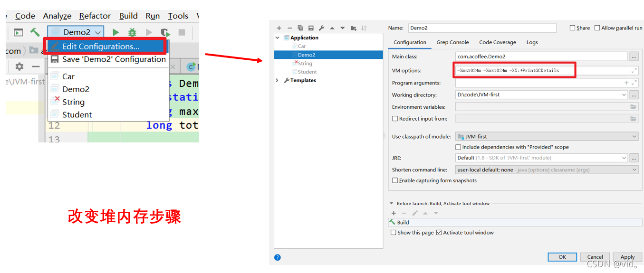Screen dimensions: 644x273
Task: Collapse the Application tree node
Action: coord(278,38)
